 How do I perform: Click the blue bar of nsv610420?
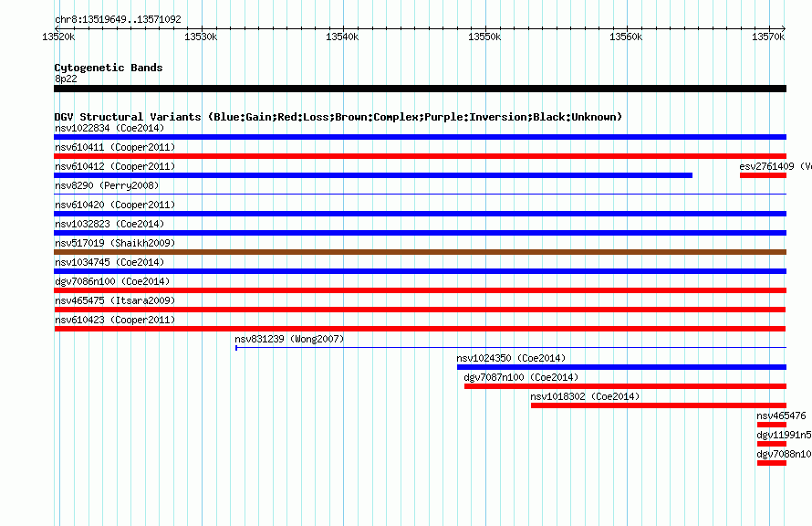[420, 214]
